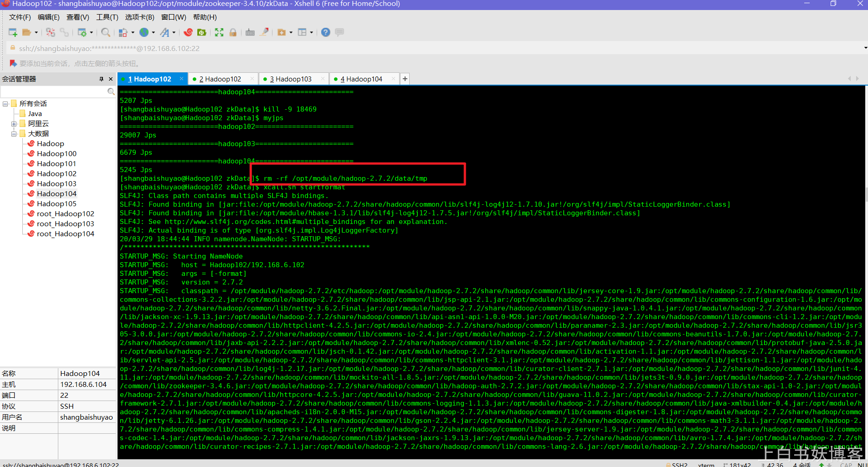Collapse the 大数据 folder
868x467 pixels.
point(14,134)
